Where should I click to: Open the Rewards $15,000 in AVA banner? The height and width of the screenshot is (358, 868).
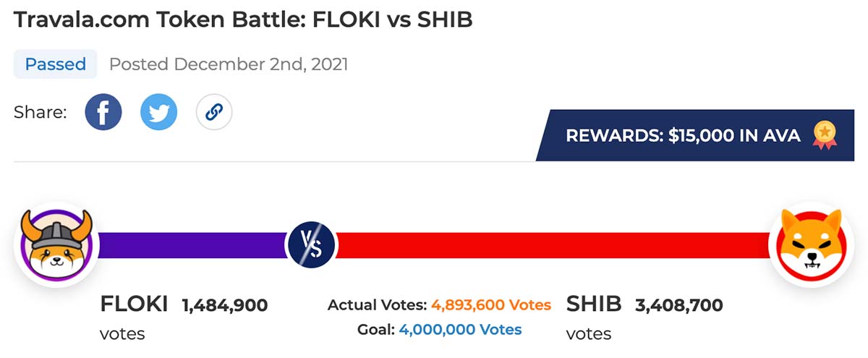(x=694, y=135)
